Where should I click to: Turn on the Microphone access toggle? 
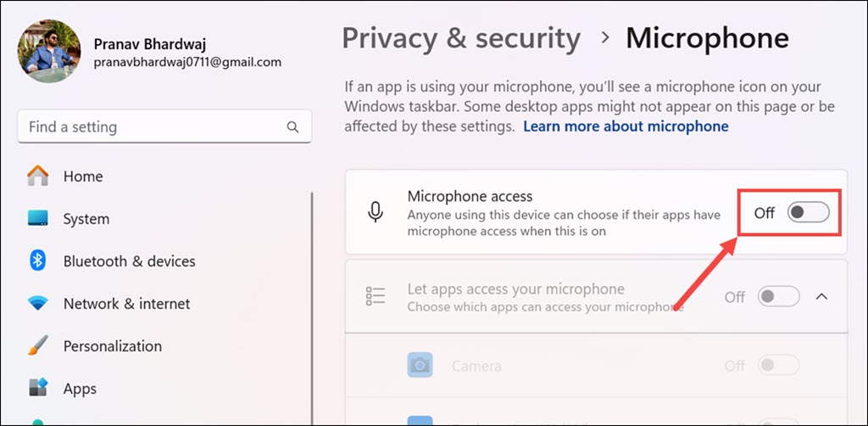tap(808, 212)
